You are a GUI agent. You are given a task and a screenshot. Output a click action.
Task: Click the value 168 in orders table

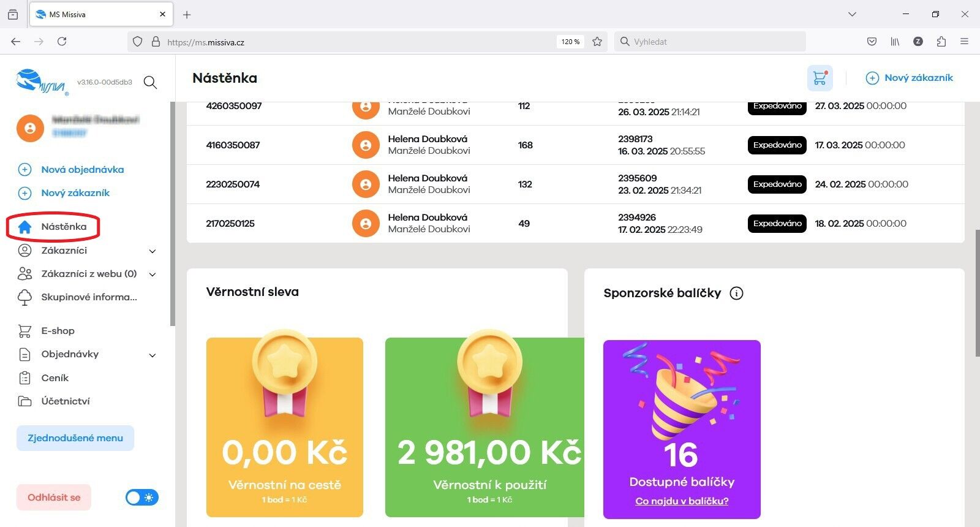[526, 145]
